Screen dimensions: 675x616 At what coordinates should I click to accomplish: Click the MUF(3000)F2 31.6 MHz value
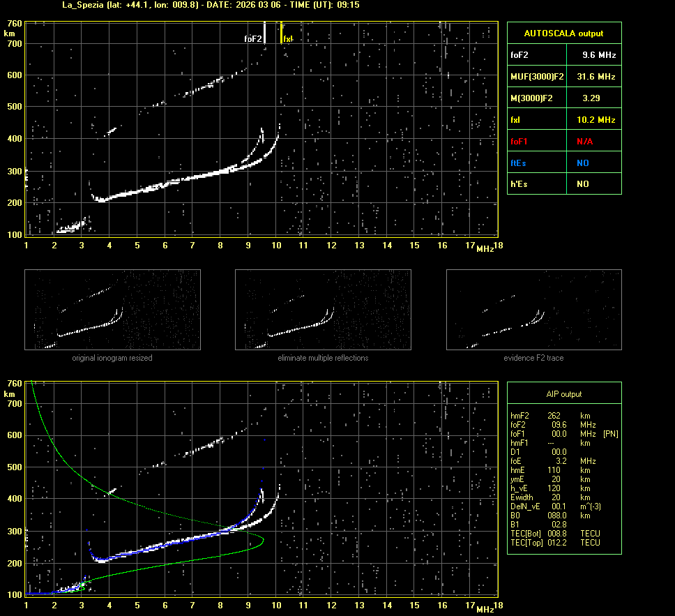pyautogui.click(x=599, y=76)
